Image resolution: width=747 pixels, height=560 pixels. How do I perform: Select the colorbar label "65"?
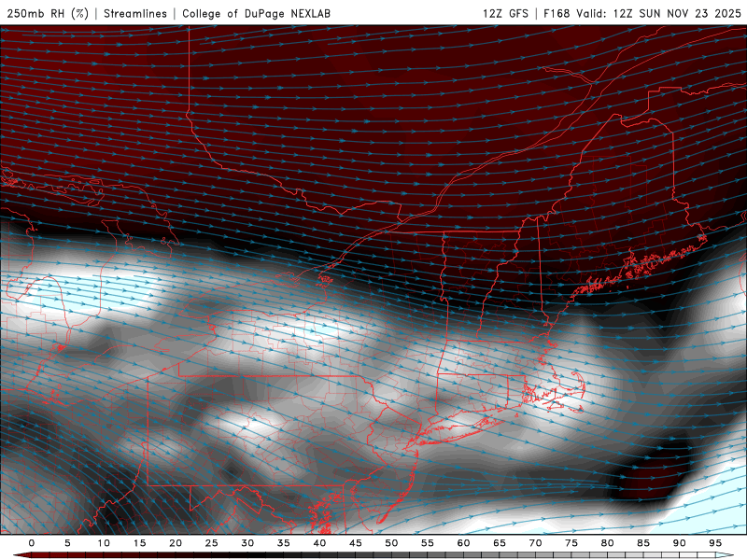coord(499,543)
